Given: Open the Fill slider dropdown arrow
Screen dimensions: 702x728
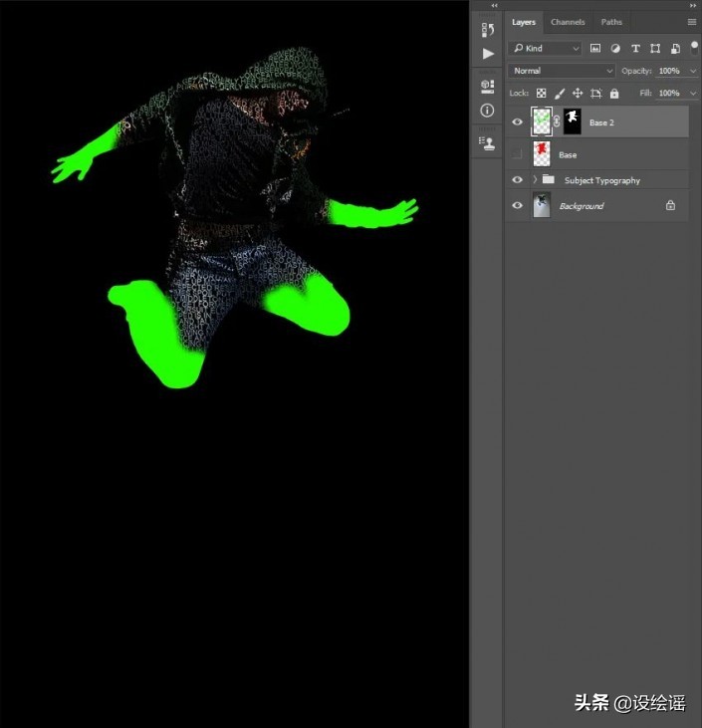Looking at the screenshot, I should [693, 94].
